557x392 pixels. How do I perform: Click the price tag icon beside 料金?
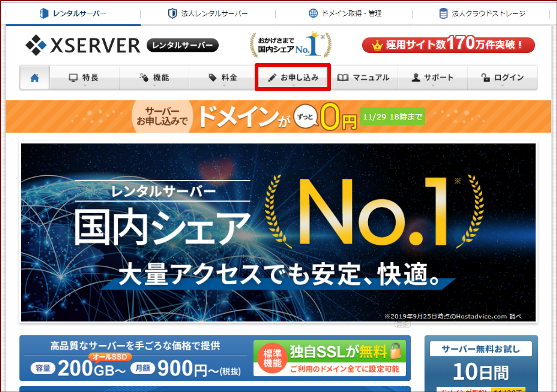coord(212,77)
